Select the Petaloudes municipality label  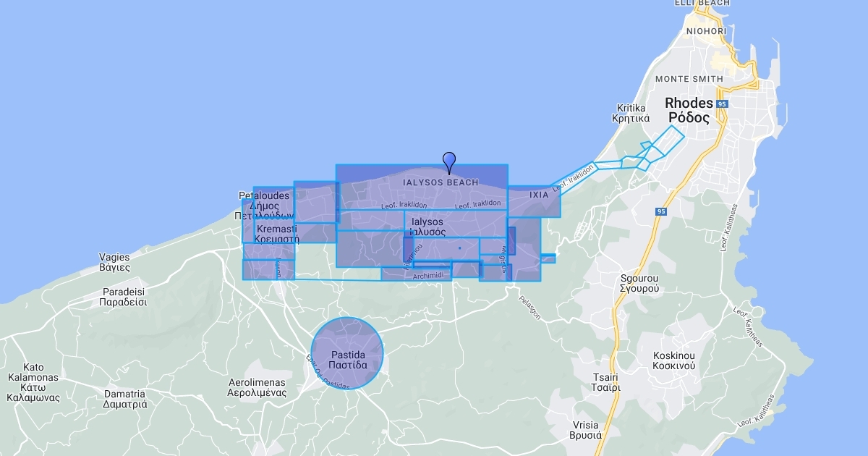(265, 206)
